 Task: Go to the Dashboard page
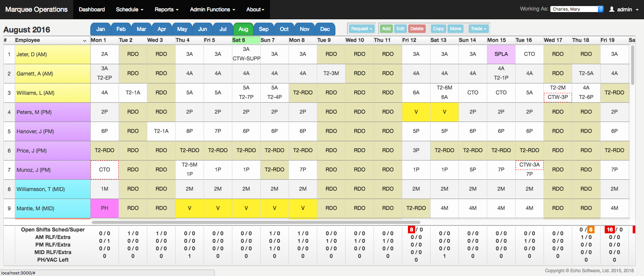point(92,9)
